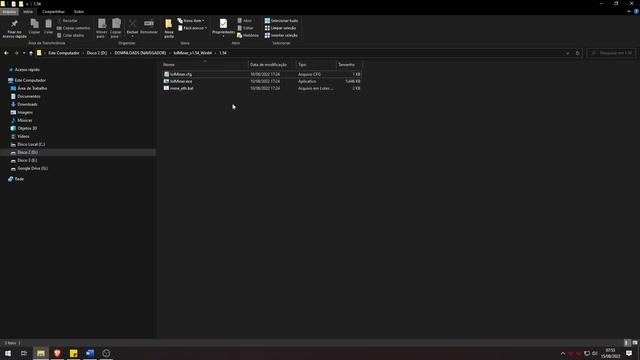
Task: Open the Arquivo tab
Action: [x=9, y=12]
